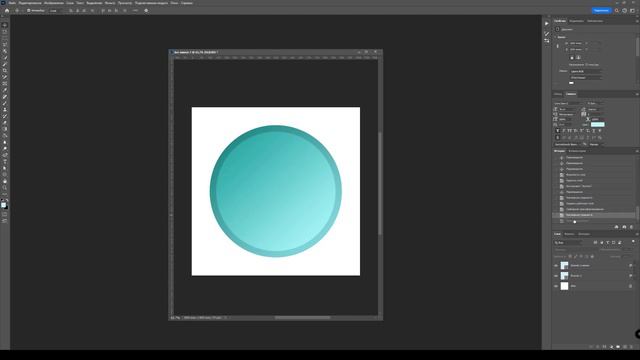Align top edges icon in options bar

point(103,11)
